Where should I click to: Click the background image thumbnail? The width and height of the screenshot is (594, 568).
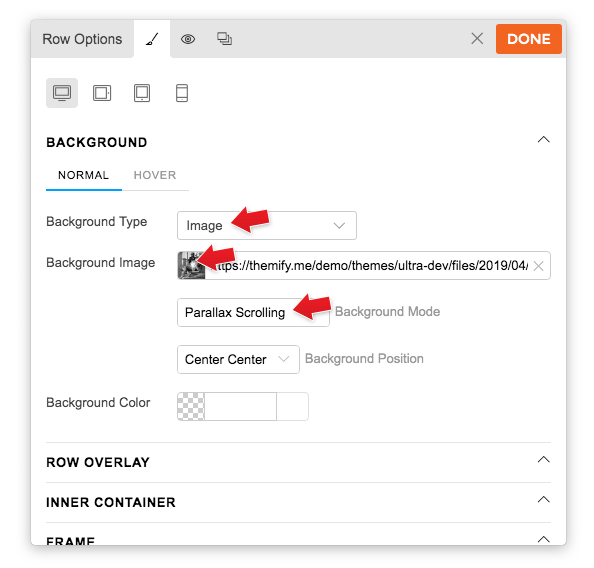pyautogui.click(x=191, y=266)
